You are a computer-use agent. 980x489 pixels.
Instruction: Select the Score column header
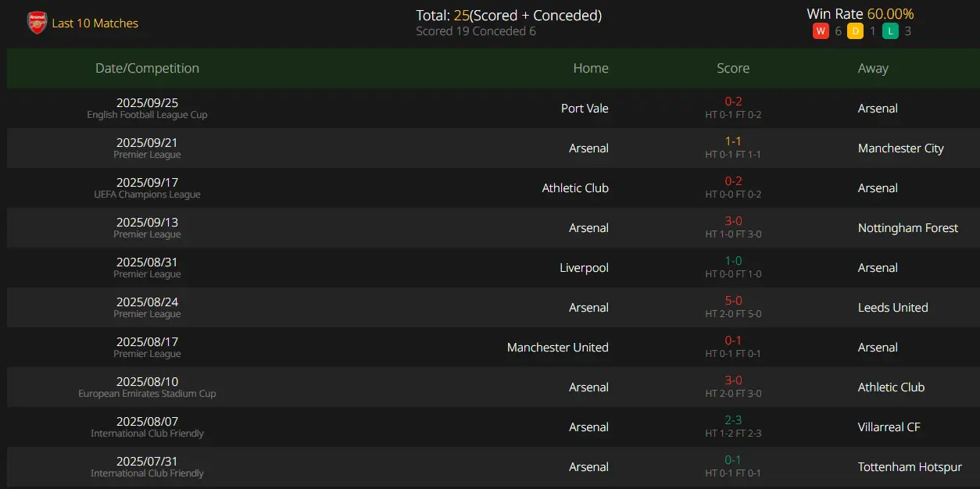(x=733, y=68)
